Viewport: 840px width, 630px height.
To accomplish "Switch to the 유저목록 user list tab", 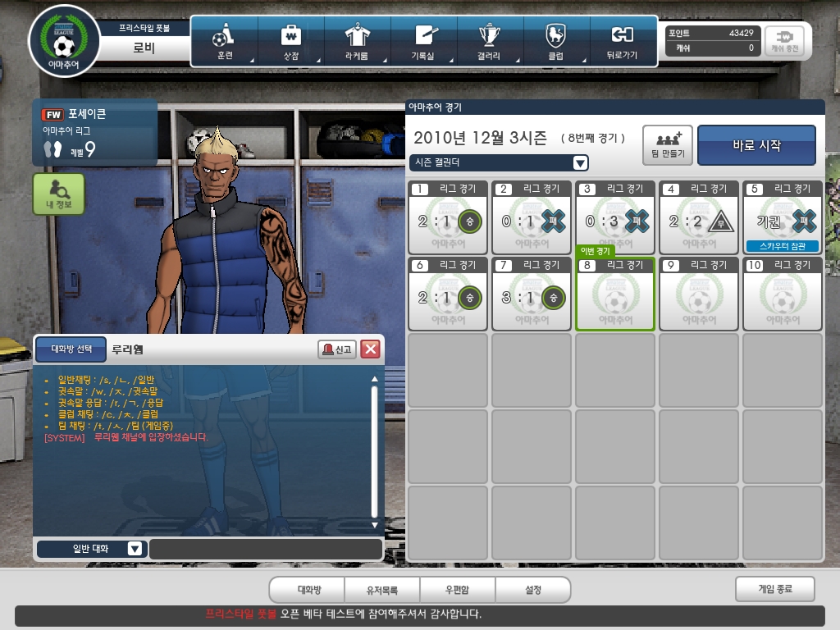I will (x=382, y=590).
